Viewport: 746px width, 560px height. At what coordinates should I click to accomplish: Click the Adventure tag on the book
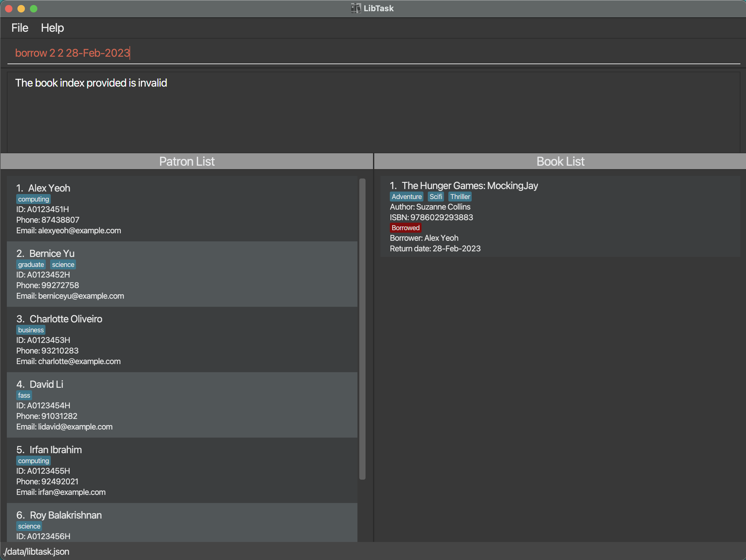pyautogui.click(x=406, y=197)
